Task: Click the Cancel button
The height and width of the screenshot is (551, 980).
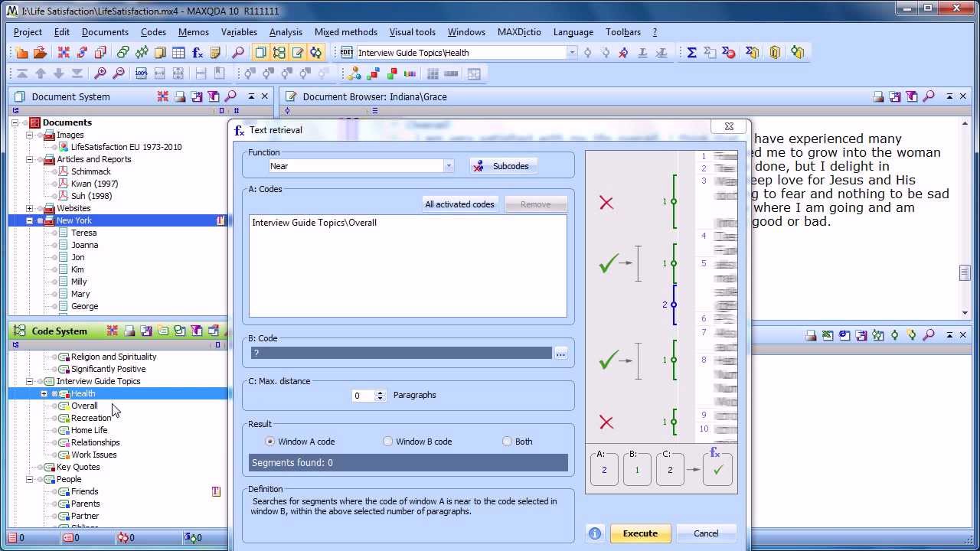Action: click(706, 533)
